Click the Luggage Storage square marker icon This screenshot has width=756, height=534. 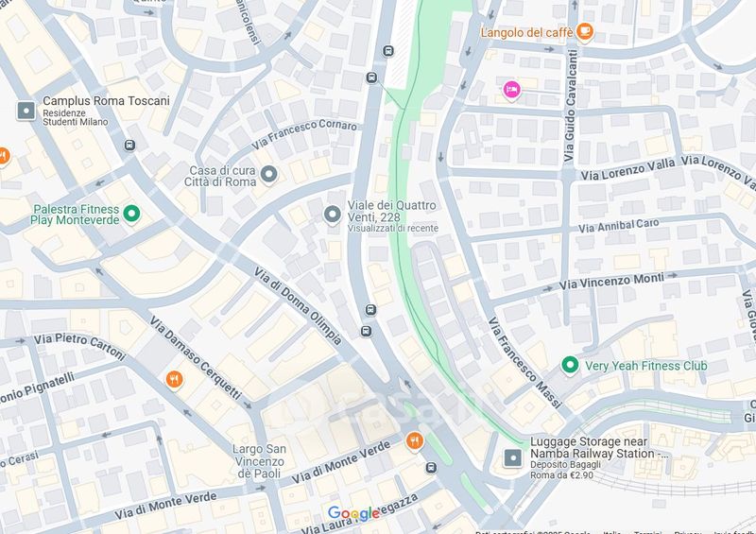[x=513, y=457]
